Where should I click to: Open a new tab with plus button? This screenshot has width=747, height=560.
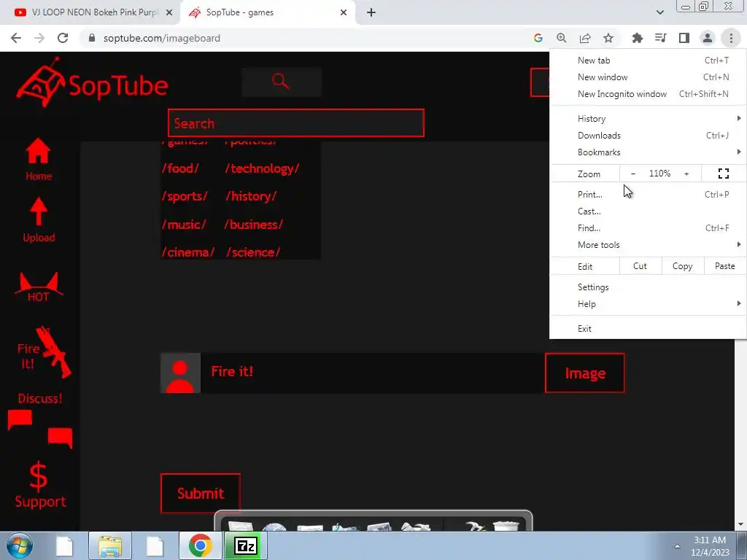coord(371,13)
